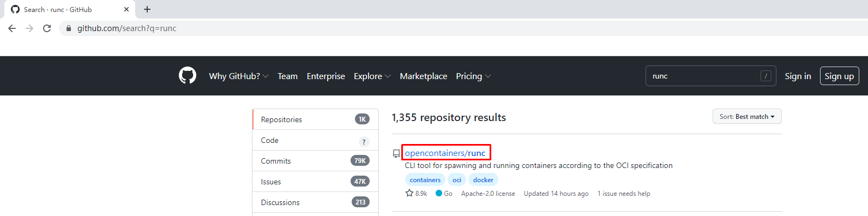Click the browser reload icon
Image resolution: width=868 pixels, height=216 pixels.
(47, 28)
